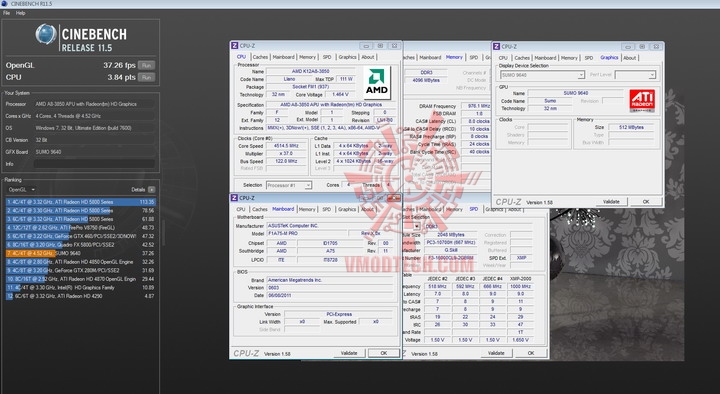Select ranking row 12 ATI Radeon HD 4290
Screen dimensions: 720x394
pos(81,296)
